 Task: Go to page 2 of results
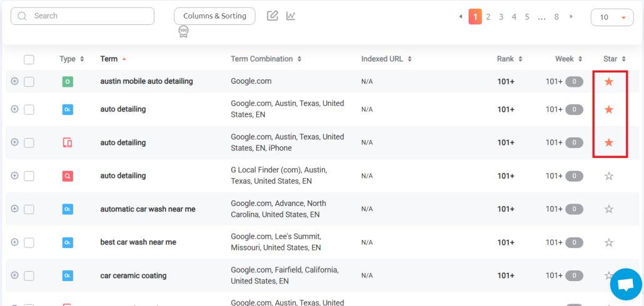pos(488,17)
